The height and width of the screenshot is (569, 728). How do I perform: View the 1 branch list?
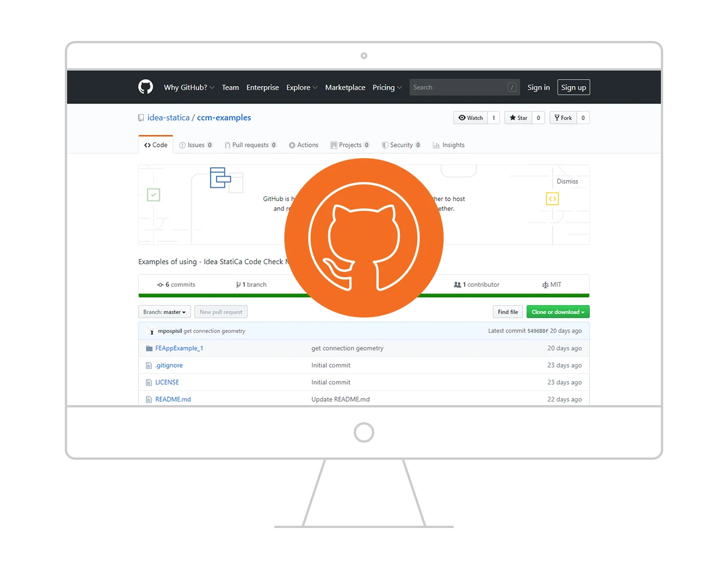[254, 284]
